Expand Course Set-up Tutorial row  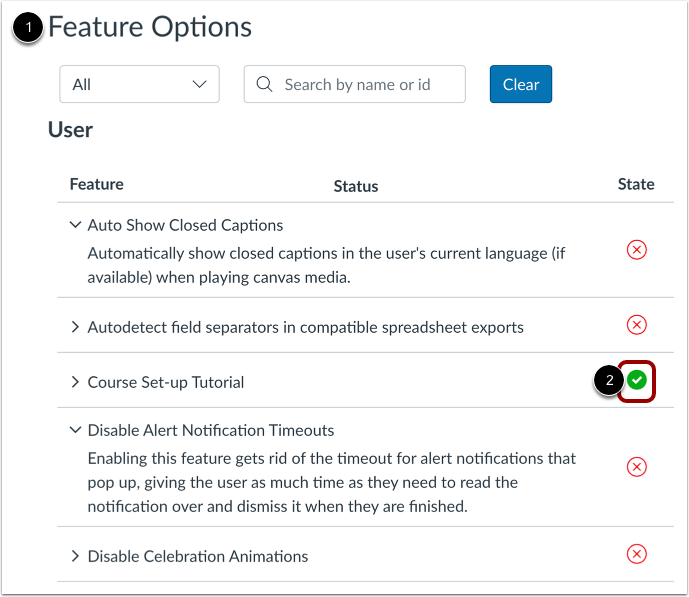tap(76, 382)
